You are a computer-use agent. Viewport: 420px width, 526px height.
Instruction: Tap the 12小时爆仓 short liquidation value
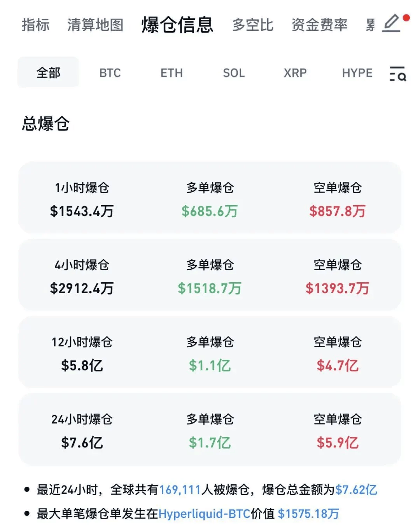[x=338, y=365]
